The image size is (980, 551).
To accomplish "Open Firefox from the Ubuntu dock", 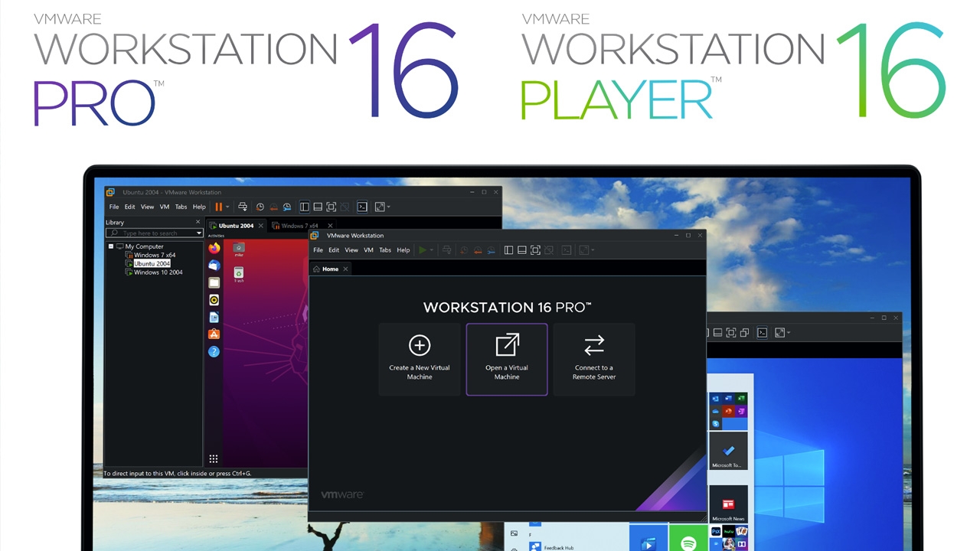I will (x=214, y=248).
